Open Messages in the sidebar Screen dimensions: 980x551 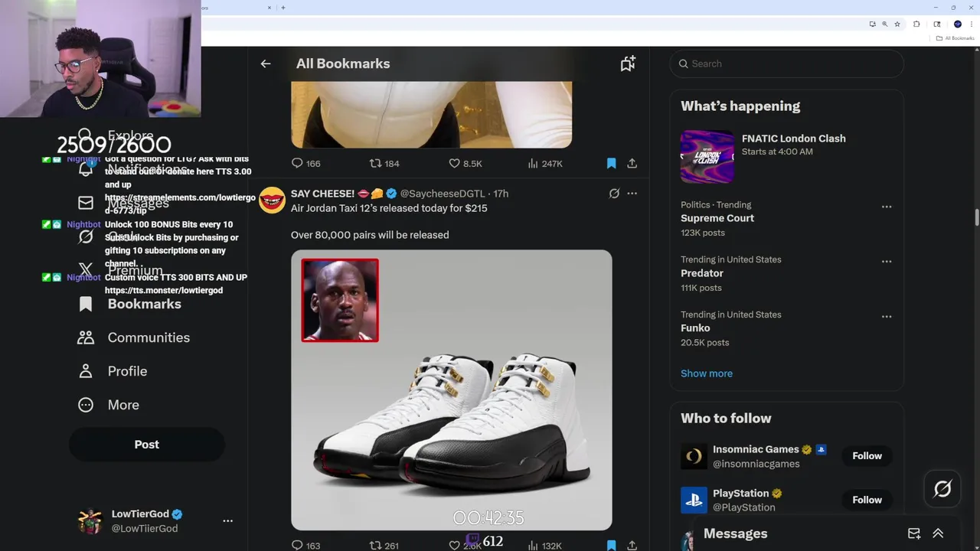pyautogui.click(x=124, y=203)
